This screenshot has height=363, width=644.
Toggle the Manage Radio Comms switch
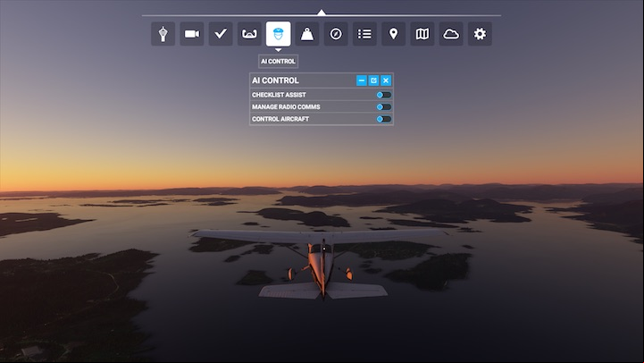pyautogui.click(x=383, y=107)
